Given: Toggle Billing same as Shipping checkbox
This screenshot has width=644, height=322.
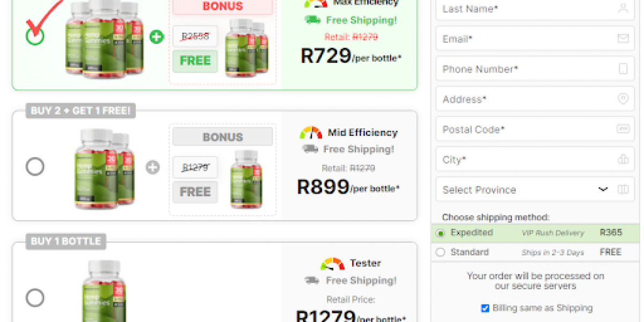Looking at the screenshot, I should coord(485,308).
